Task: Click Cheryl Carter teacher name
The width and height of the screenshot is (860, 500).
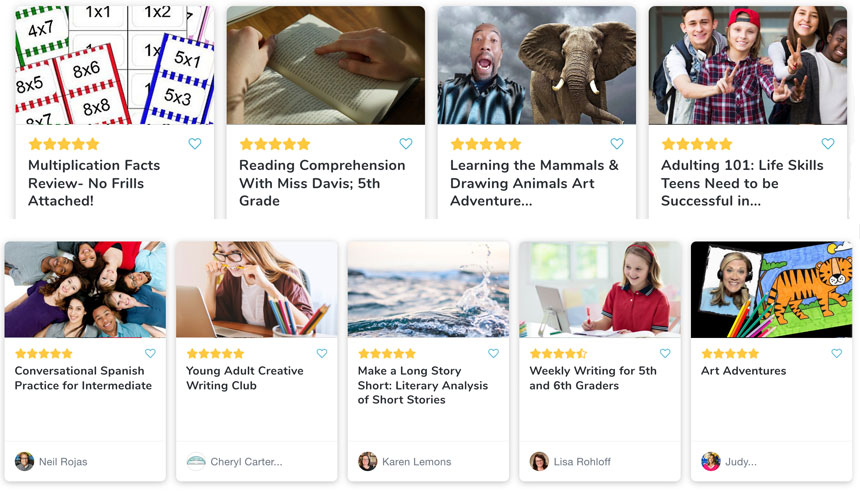Action: coord(248,462)
